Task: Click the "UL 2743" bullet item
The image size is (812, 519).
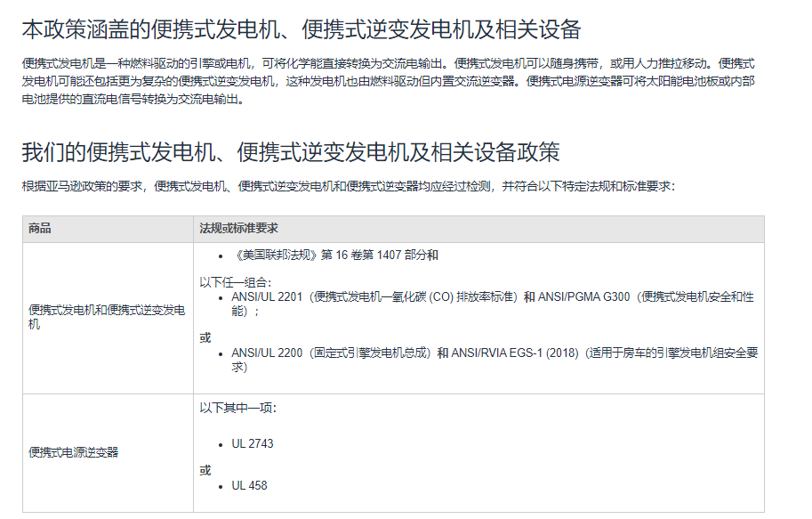Action: 252,443
